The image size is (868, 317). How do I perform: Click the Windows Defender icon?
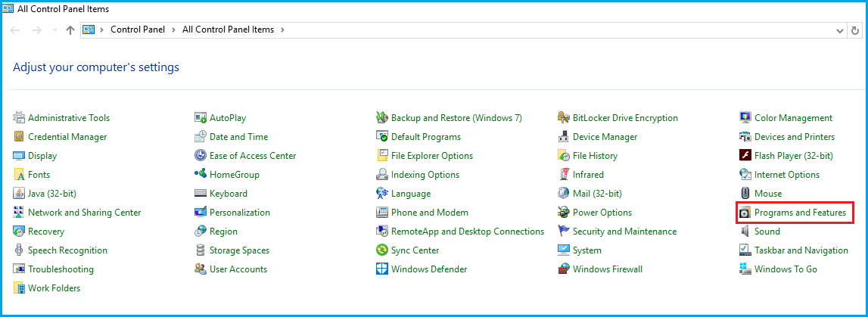click(382, 269)
